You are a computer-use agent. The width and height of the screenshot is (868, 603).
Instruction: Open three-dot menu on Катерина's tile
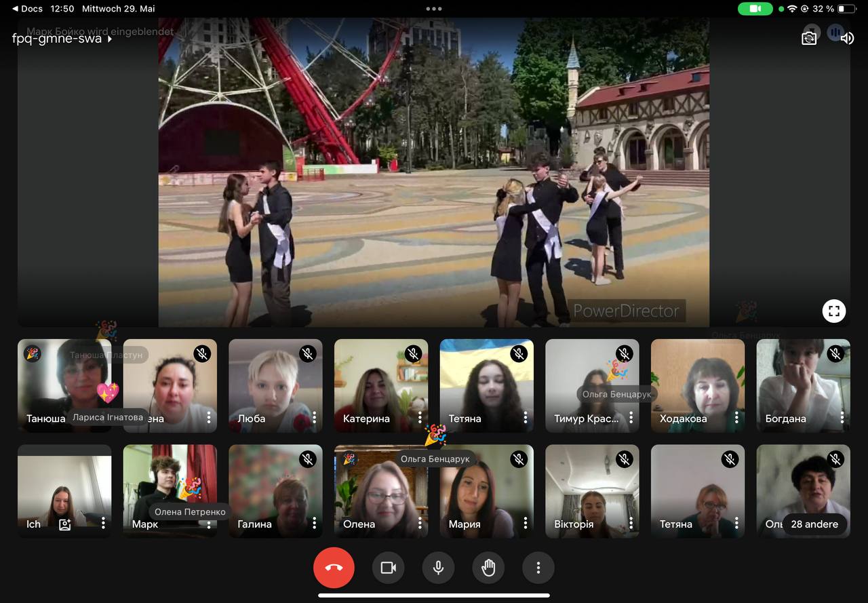pyautogui.click(x=420, y=418)
